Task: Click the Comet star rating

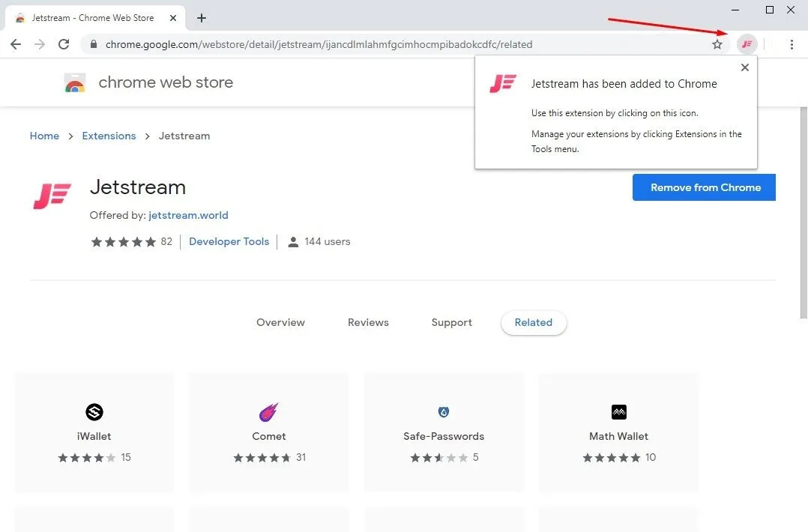Action: coord(262,458)
